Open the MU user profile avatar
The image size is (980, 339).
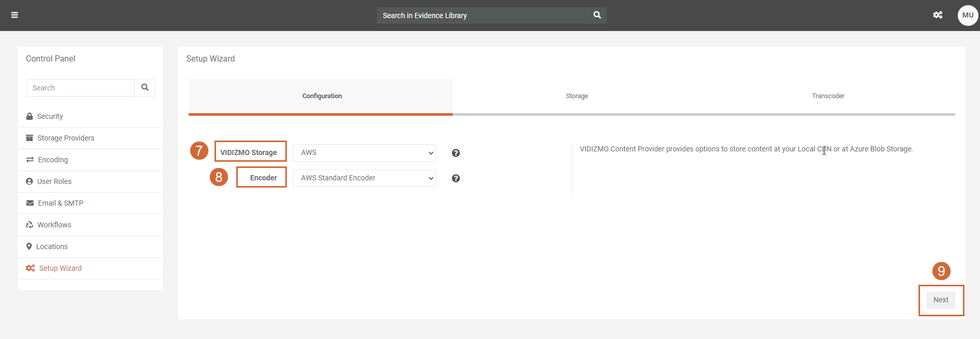[x=967, y=16]
